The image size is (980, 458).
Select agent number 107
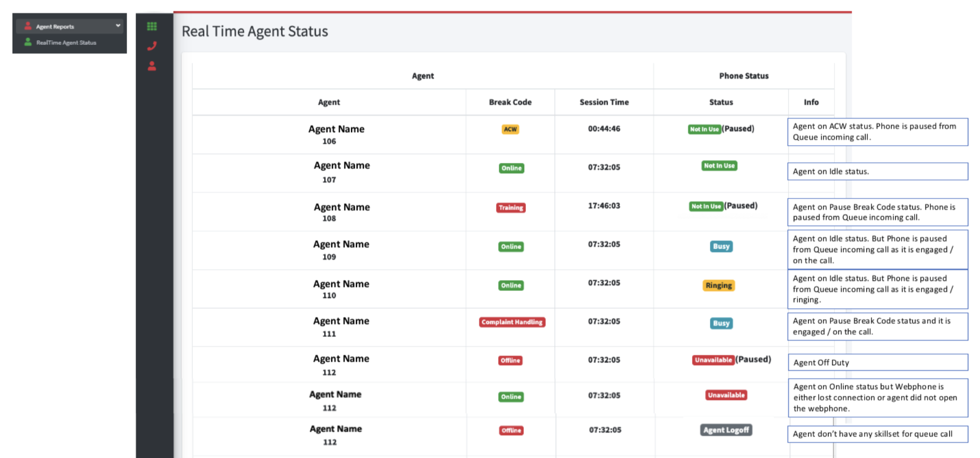click(329, 180)
